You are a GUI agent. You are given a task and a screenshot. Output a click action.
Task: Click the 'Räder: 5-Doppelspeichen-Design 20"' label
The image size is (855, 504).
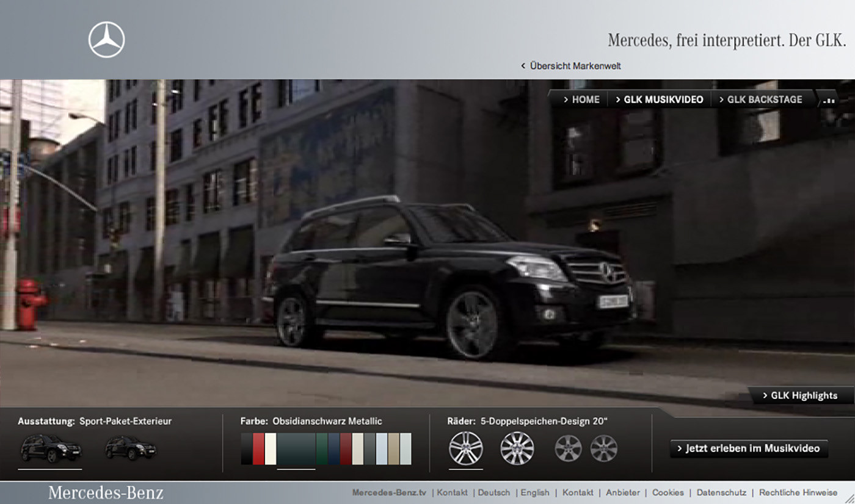point(527,421)
